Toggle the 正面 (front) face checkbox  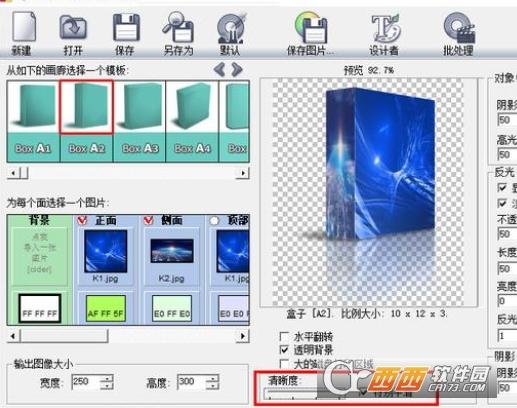(82, 221)
